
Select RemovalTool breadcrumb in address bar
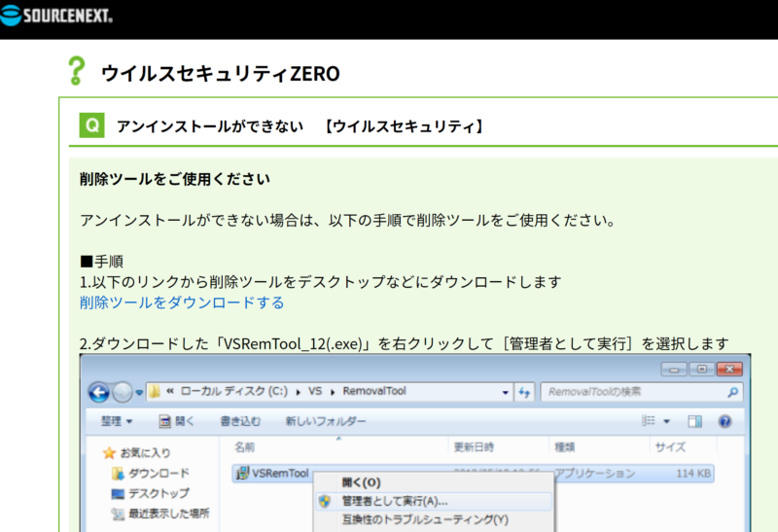[x=374, y=391]
